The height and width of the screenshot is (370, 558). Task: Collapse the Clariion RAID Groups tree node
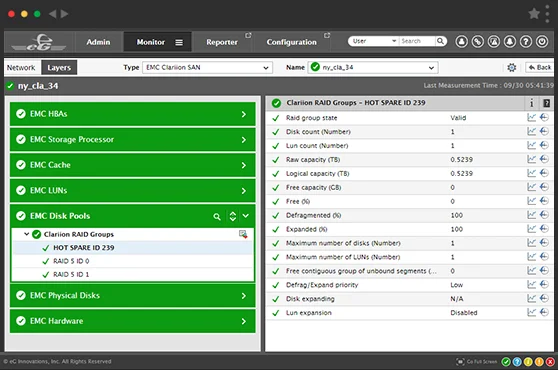(x=26, y=234)
